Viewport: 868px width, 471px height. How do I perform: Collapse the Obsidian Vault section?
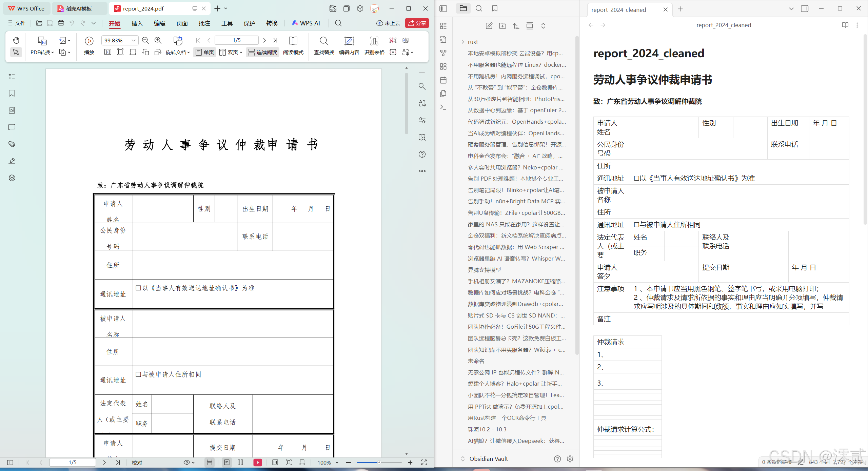coord(462,458)
